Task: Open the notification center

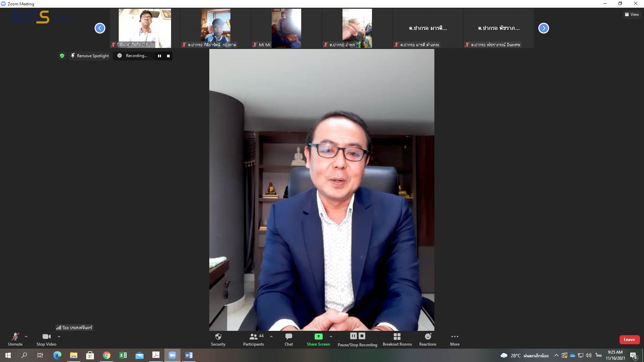Action: pos(634,356)
